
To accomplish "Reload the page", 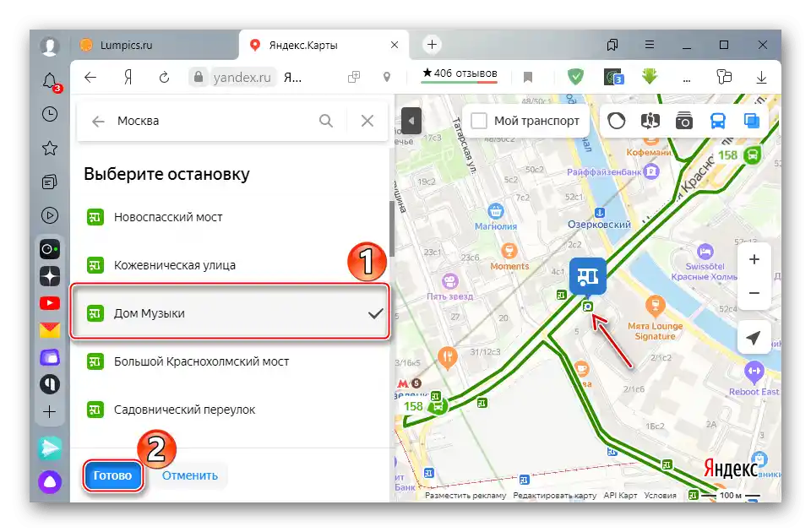I will point(164,78).
